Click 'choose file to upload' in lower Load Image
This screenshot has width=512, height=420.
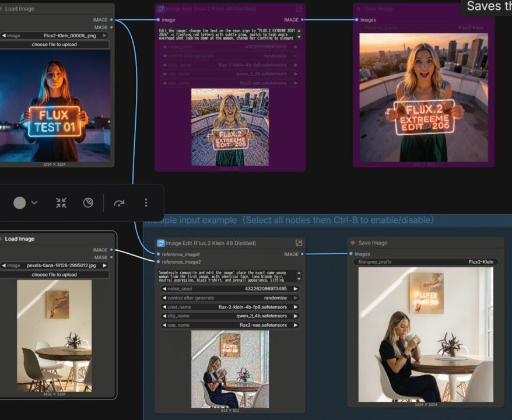[54, 275]
